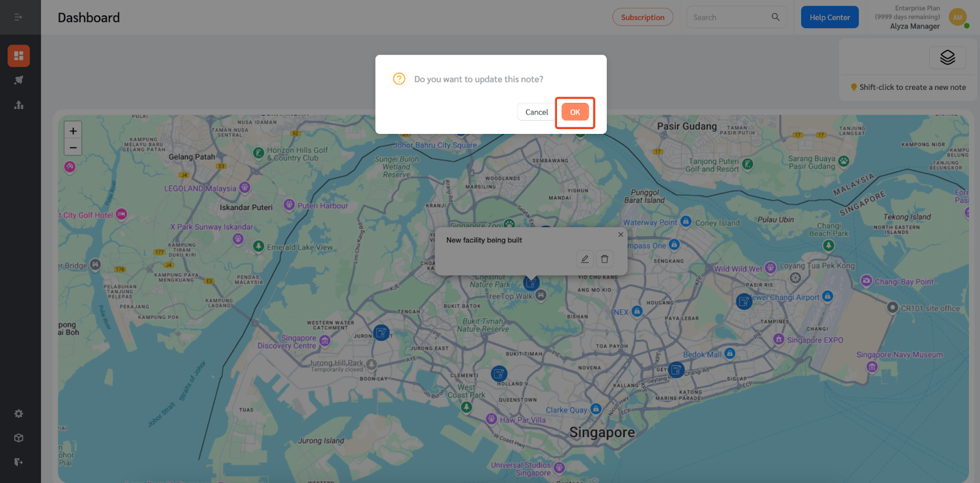Select the Singapore EXPO map pin

[x=778, y=339]
